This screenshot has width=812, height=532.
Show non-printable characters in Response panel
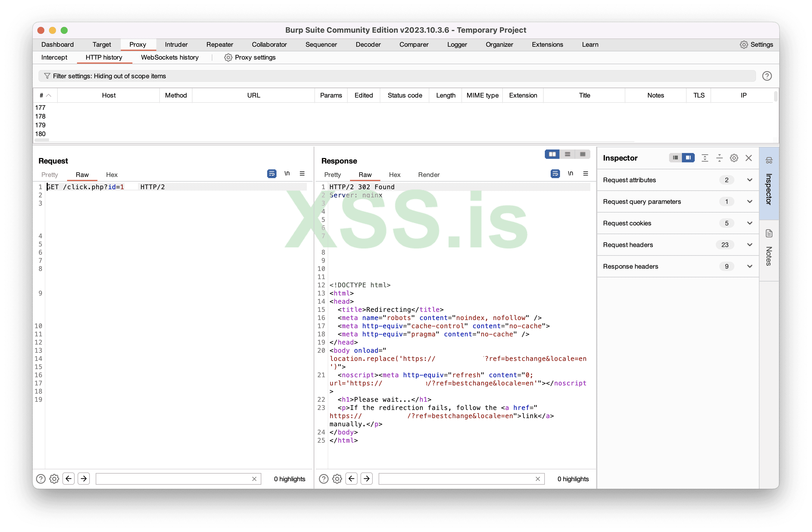(570, 174)
